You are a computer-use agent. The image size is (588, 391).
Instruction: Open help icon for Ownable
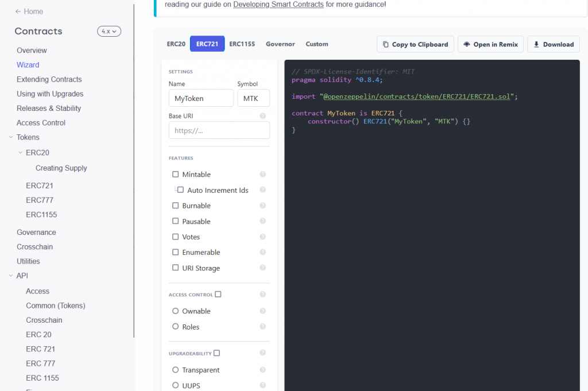coord(263,311)
